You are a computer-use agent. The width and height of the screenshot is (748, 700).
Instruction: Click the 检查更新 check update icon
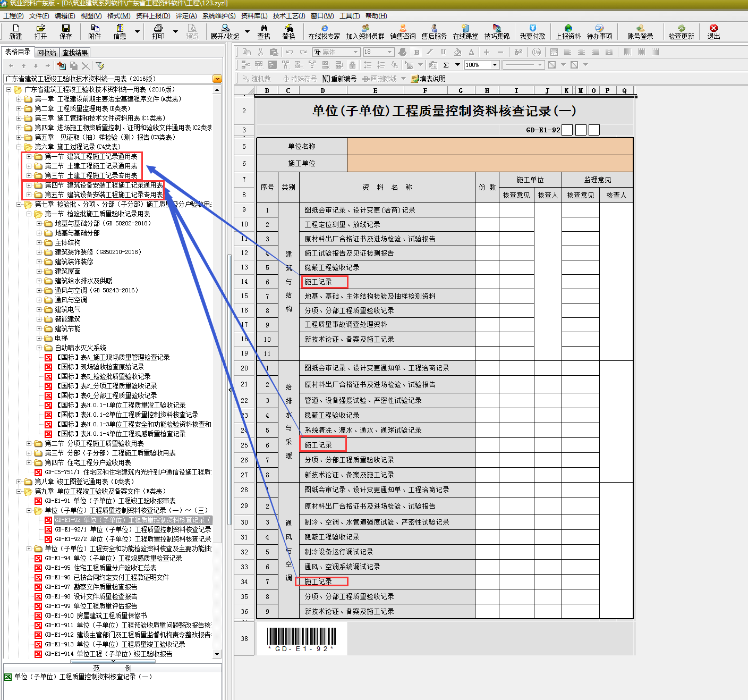[681, 28]
